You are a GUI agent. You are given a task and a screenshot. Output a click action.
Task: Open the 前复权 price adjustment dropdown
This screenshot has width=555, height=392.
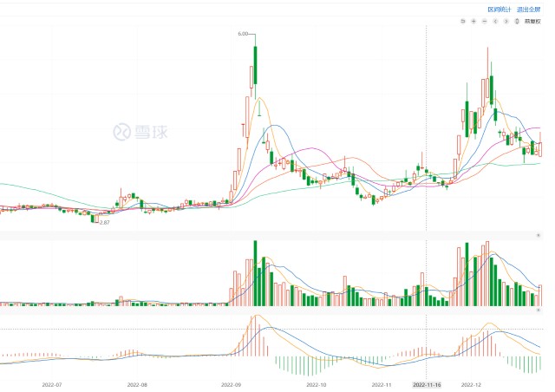pyautogui.click(x=532, y=21)
